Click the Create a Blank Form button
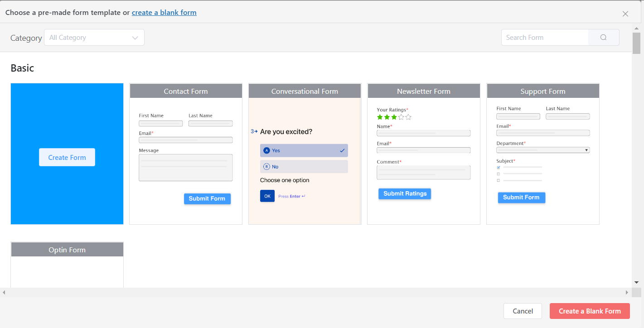644x328 pixels. (x=590, y=311)
